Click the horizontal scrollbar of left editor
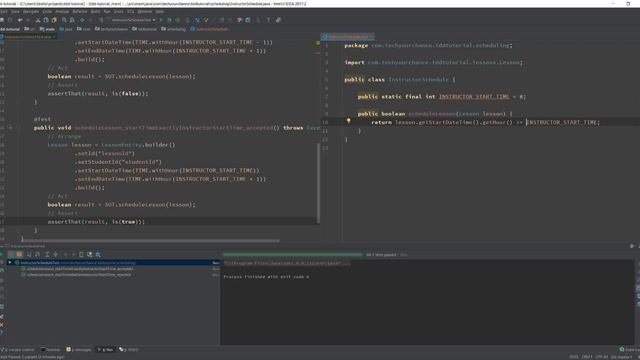The image size is (640, 360). click(151, 240)
